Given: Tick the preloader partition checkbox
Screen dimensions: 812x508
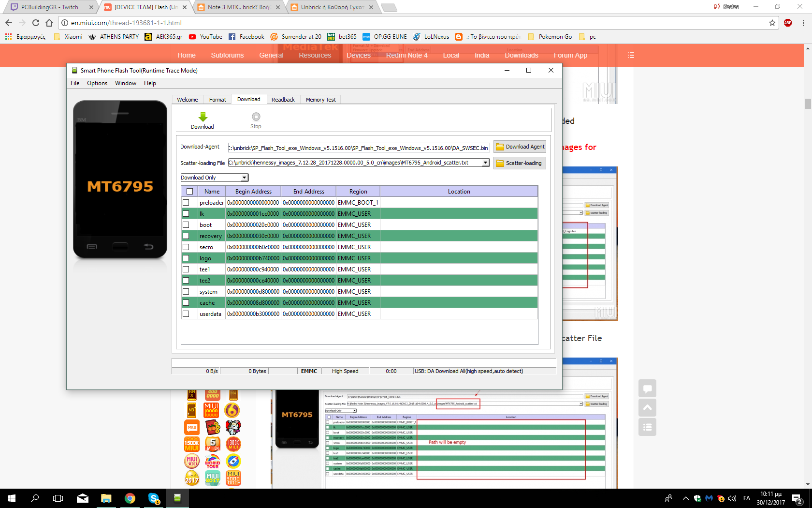Looking at the screenshot, I should click(x=186, y=203).
